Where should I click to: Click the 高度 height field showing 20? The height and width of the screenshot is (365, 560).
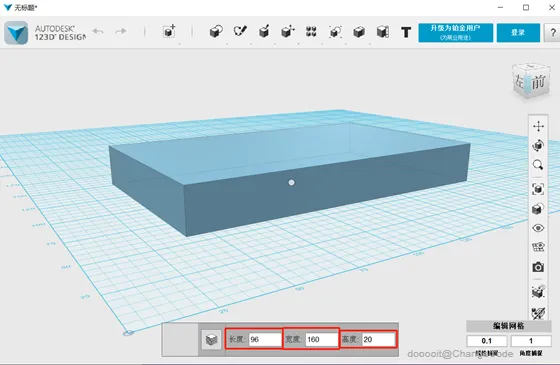pos(379,339)
